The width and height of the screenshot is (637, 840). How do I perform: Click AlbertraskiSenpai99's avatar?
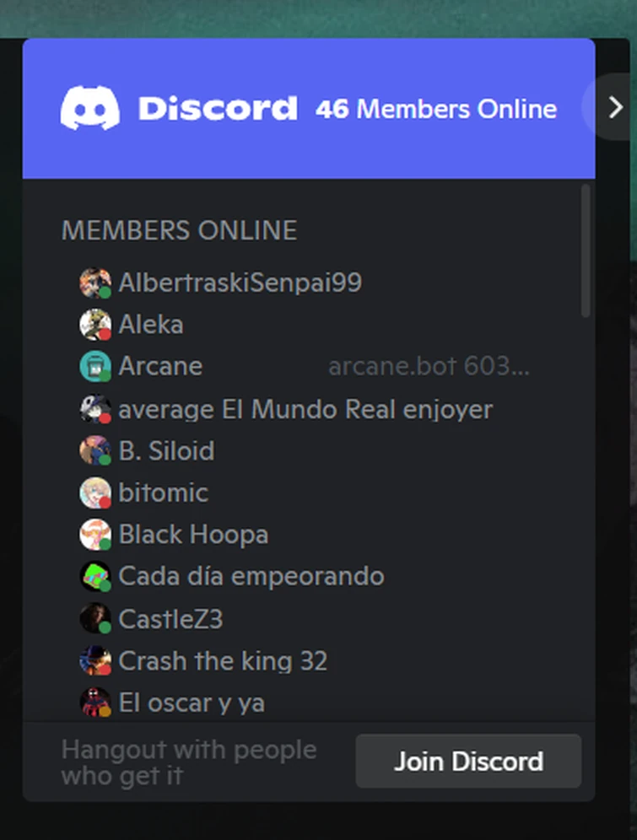[x=95, y=283]
